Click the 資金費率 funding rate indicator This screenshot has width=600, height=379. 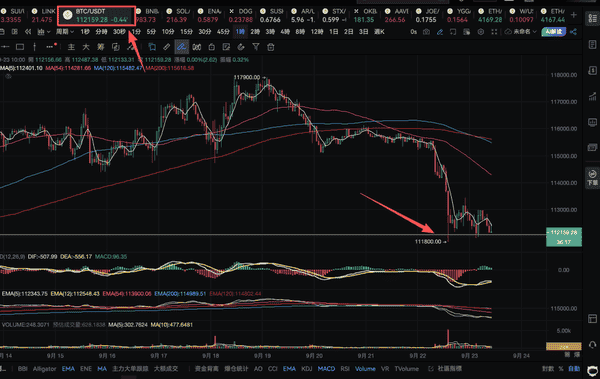click(207, 369)
